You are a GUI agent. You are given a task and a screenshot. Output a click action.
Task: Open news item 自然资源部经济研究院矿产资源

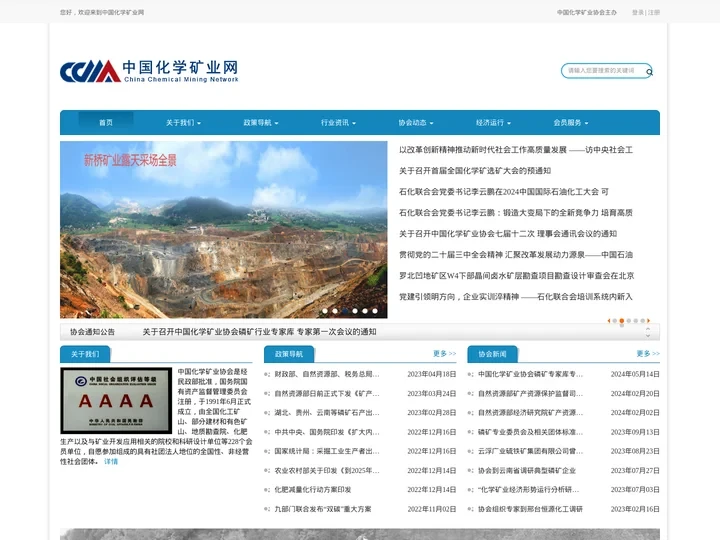(x=530, y=413)
